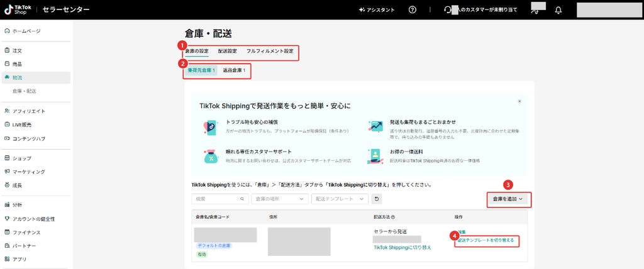This screenshot has width=644, height=269.
Task: Click 配送テンプレートを切り替える link
Action: (486, 240)
